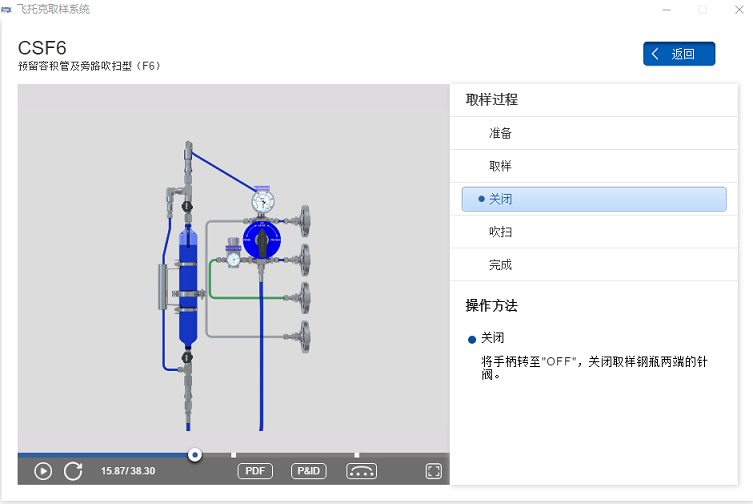Open the P&ID diagram view
The height and width of the screenshot is (504, 753).
[x=309, y=471]
